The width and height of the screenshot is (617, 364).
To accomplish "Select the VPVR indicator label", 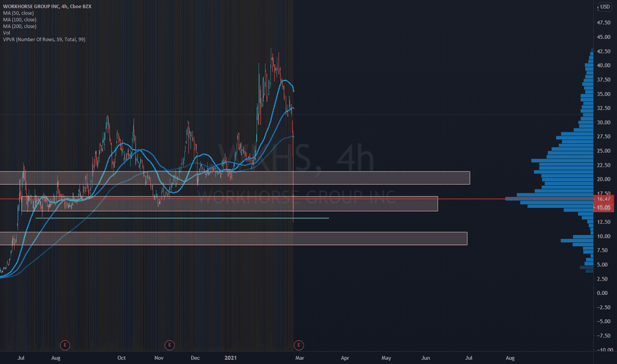I will (44, 39).
